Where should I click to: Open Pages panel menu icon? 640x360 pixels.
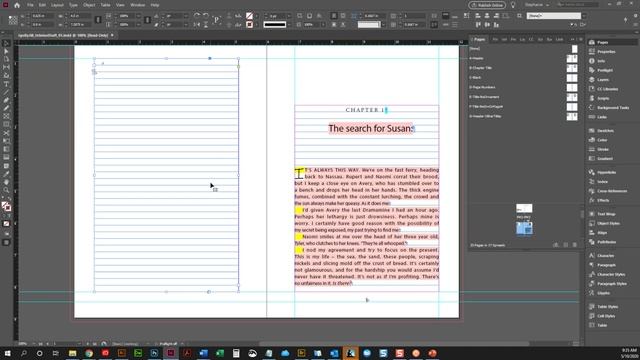[581, 40]
